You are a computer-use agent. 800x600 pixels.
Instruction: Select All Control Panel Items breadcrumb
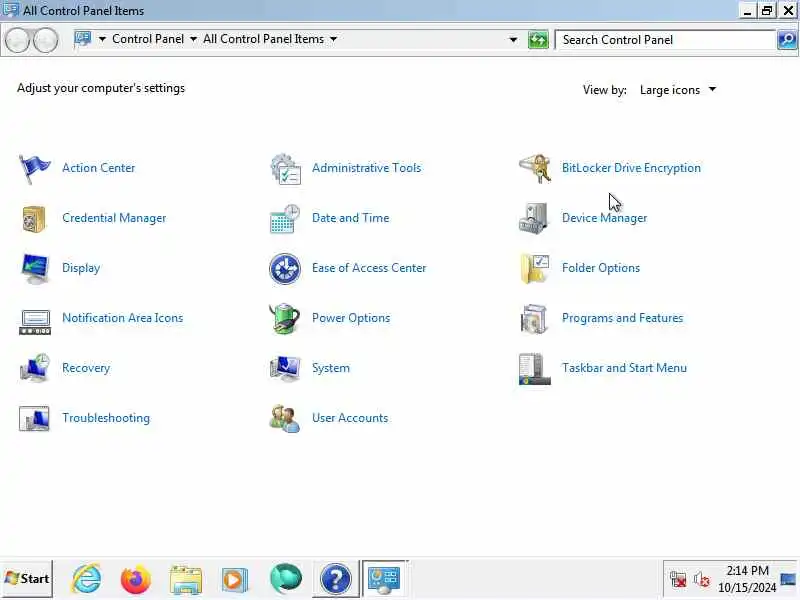263,39
